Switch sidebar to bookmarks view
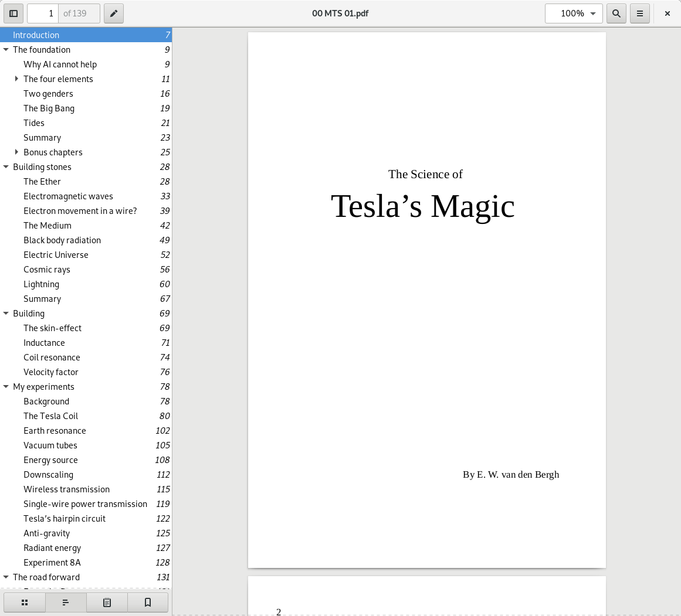This screenshot has width=681, height=616. (148, 603)
